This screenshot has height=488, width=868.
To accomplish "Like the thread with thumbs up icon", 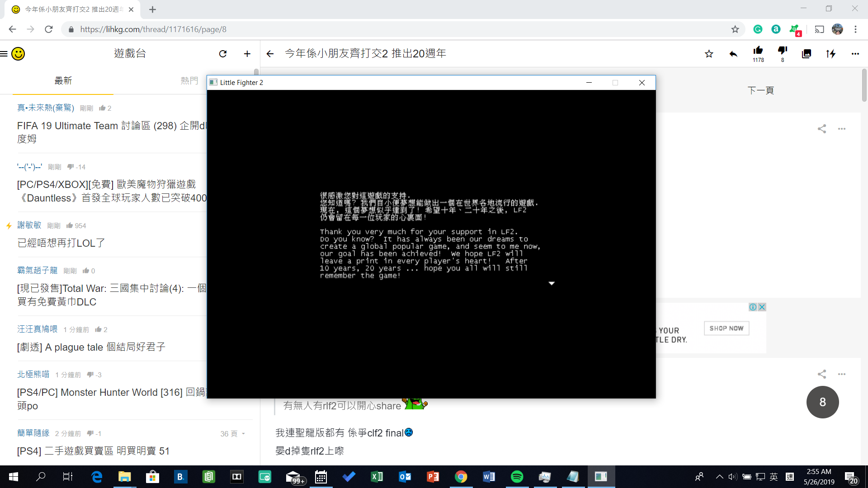I will (758, 54).
